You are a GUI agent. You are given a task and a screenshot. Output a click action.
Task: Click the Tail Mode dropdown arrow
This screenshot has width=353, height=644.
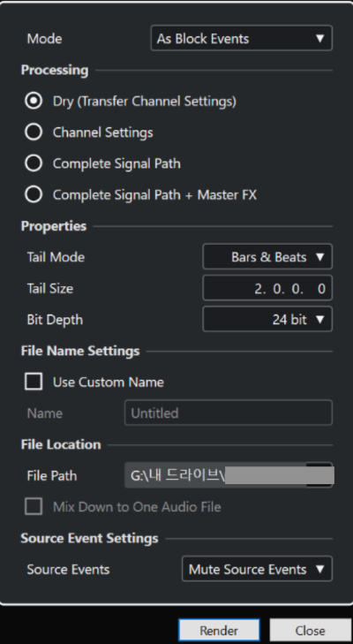point(320,257)
